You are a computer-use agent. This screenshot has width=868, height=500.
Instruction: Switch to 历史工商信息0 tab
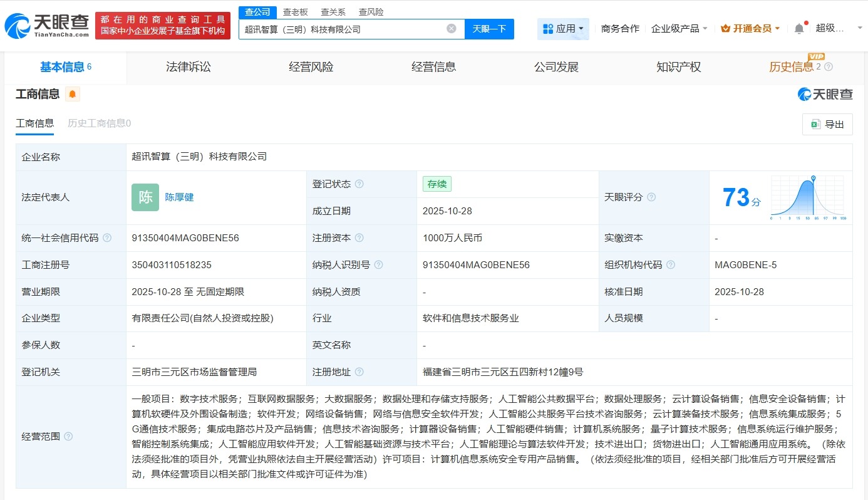pos(98,123)
